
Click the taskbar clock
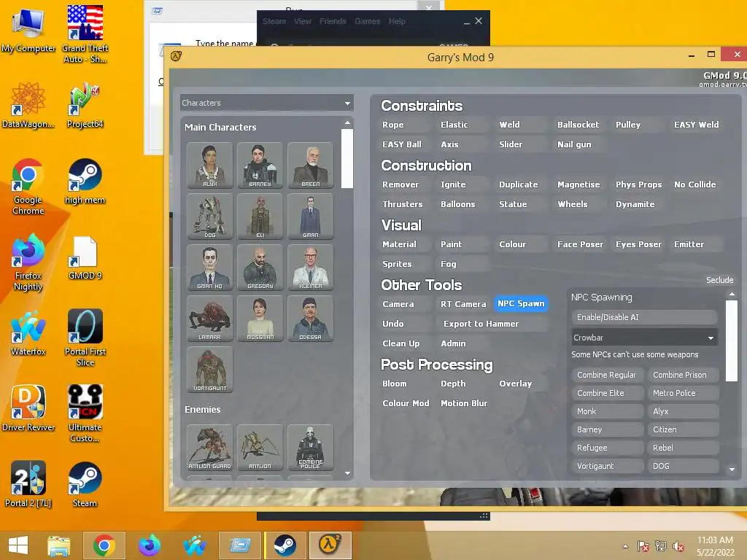tap(715, 546)
